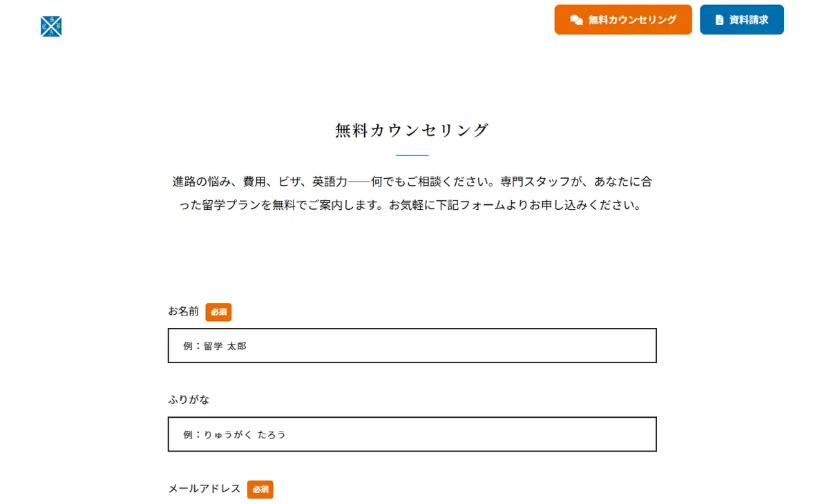Click the blue crest logo in the header
This screenshot has height=504, width=829.
[x=51, y=26]
